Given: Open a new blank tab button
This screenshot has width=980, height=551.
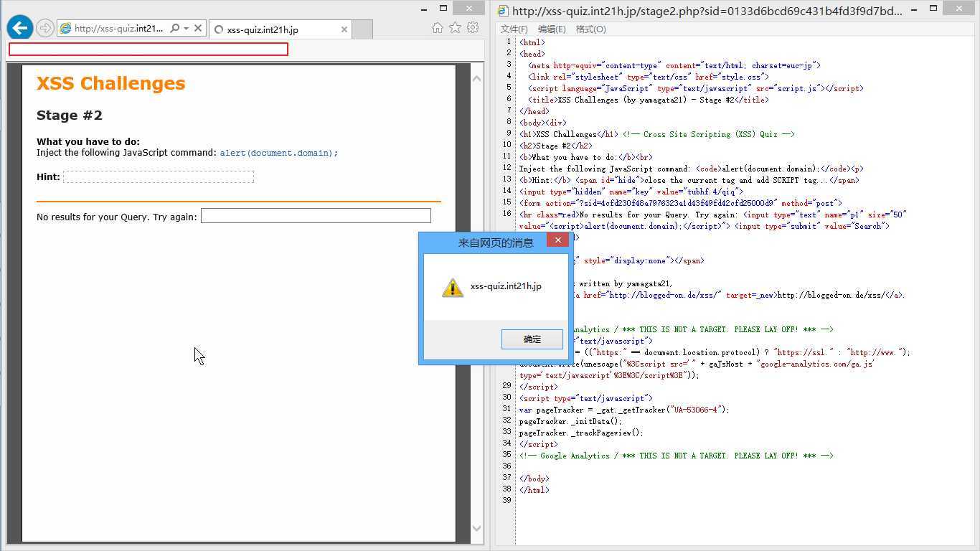Looking at the screenshot, I should (x=363, y=29).
